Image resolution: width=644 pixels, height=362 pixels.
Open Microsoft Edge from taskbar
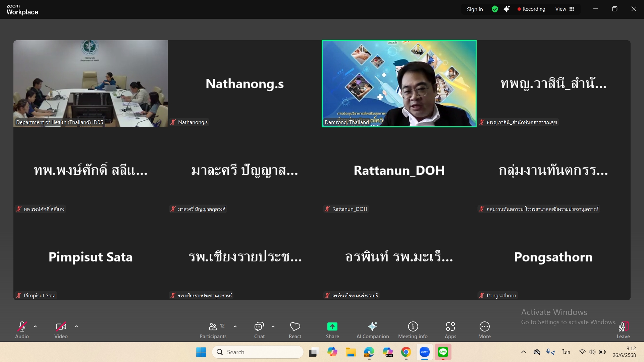point(369,352)
